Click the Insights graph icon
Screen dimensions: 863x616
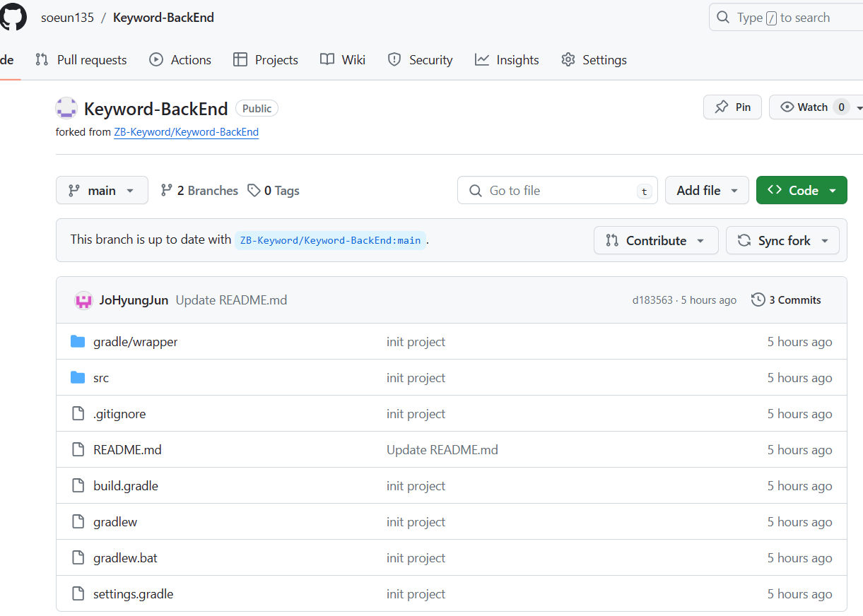tap(482, 60)
